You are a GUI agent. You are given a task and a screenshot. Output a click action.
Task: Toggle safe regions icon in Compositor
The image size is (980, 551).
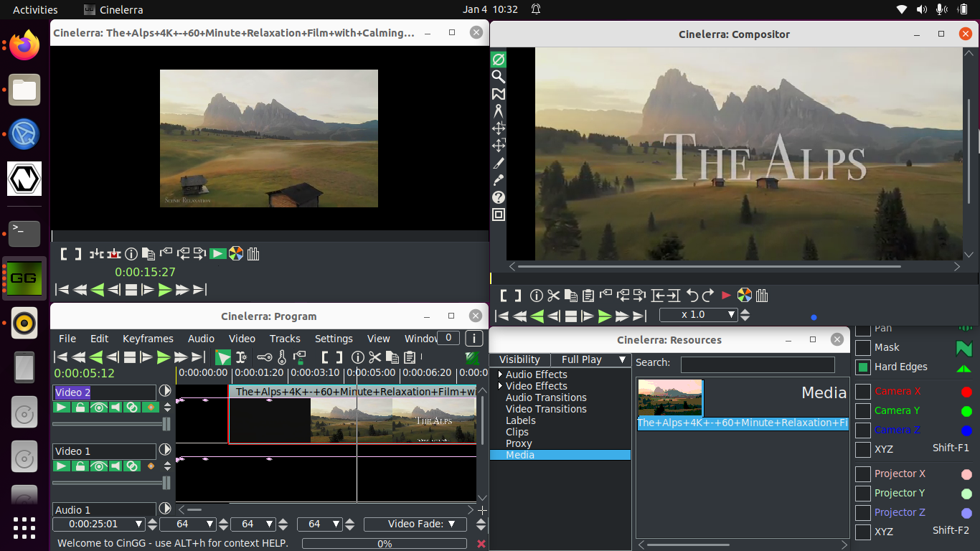(498, 215)
